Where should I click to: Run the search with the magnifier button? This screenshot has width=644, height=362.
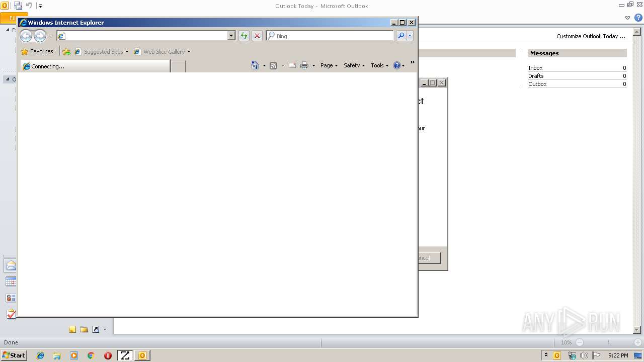tap(401, 36)
